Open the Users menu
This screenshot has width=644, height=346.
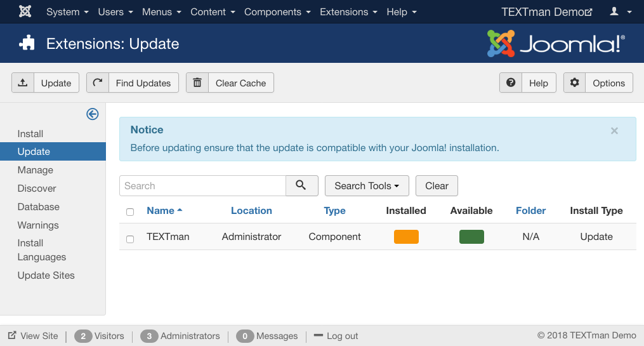coord(115,12)
